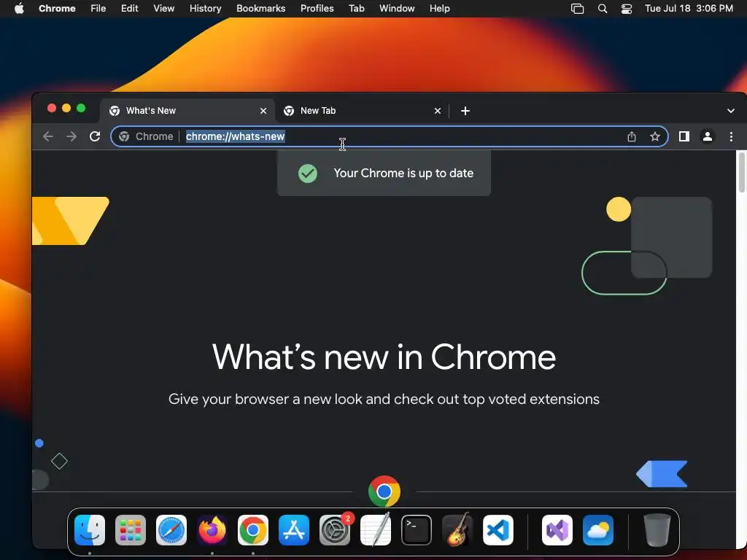
Task: Open System Settings from the Dock
Action: pyautogui.click(x=335, y=530)
